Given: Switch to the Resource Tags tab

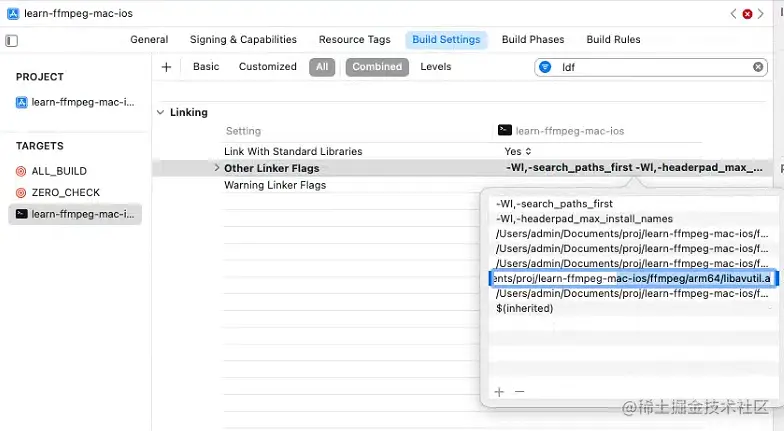Looking at the screenshot, I should pyautogui.click(x=354, y=40).
